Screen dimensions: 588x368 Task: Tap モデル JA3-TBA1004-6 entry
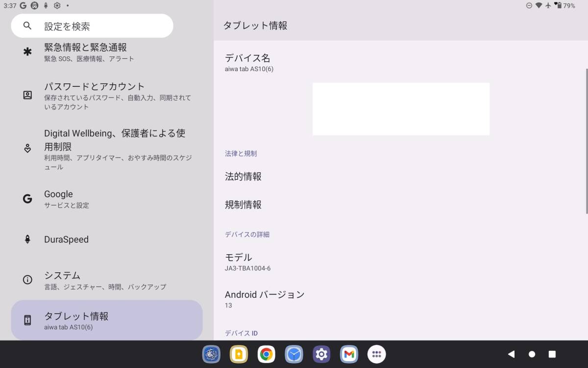pos(400,262)
